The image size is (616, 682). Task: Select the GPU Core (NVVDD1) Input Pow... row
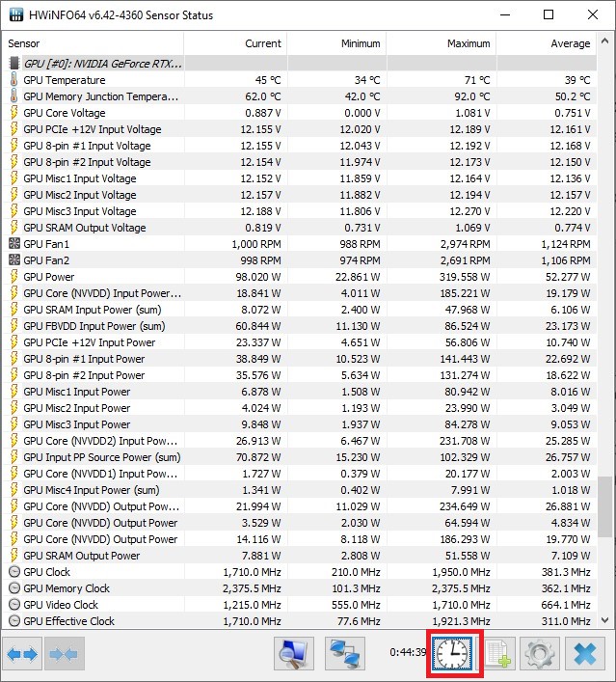tap(300, 474)
